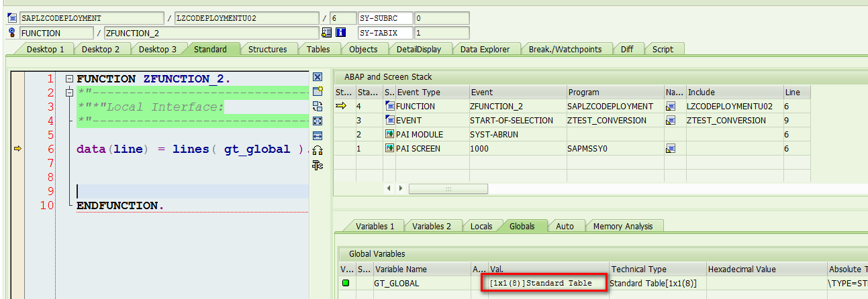868x299 pixels.
Task: Click the blue info icon next to ZFUNCTION_2
Action: pyautogui.click(x=340, y=32)
